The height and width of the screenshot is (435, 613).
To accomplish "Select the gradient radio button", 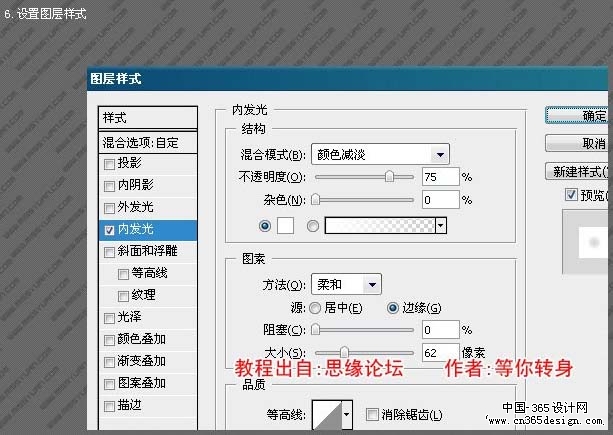I will coord(313,226).
